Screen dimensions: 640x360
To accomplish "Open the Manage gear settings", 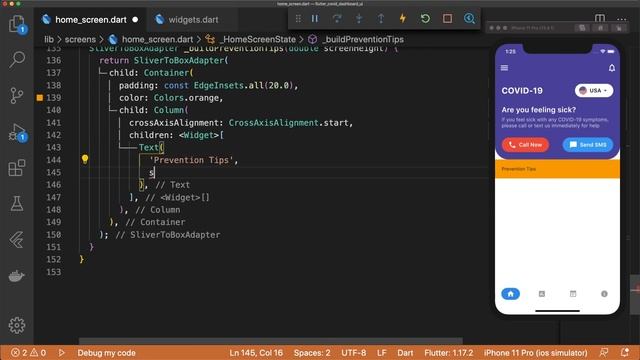I will pyautogui.click(x=17, y=325).
